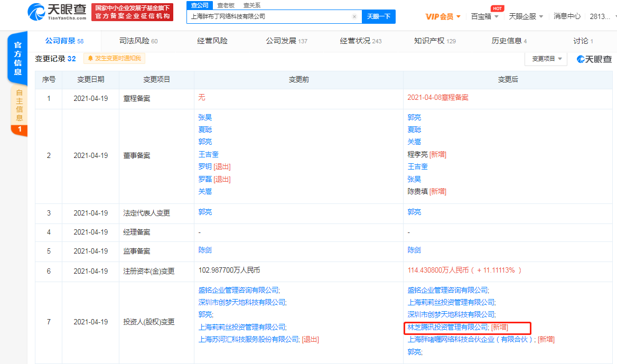Open the 变更项目 filter dropdown

546,59
